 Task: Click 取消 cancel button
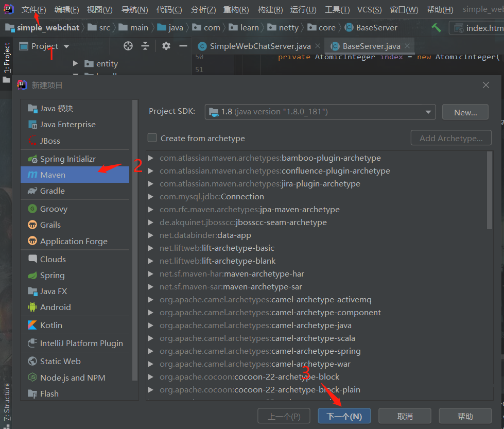click(x=405, y=416)
